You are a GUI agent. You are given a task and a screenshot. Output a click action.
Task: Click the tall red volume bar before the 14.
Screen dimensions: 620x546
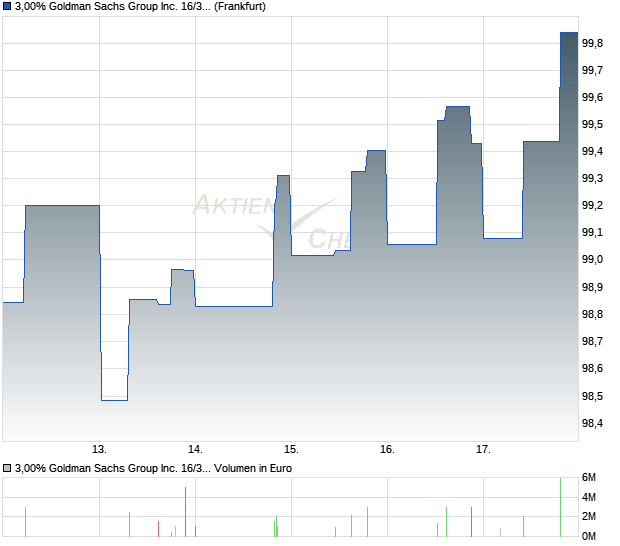(185, 512)
